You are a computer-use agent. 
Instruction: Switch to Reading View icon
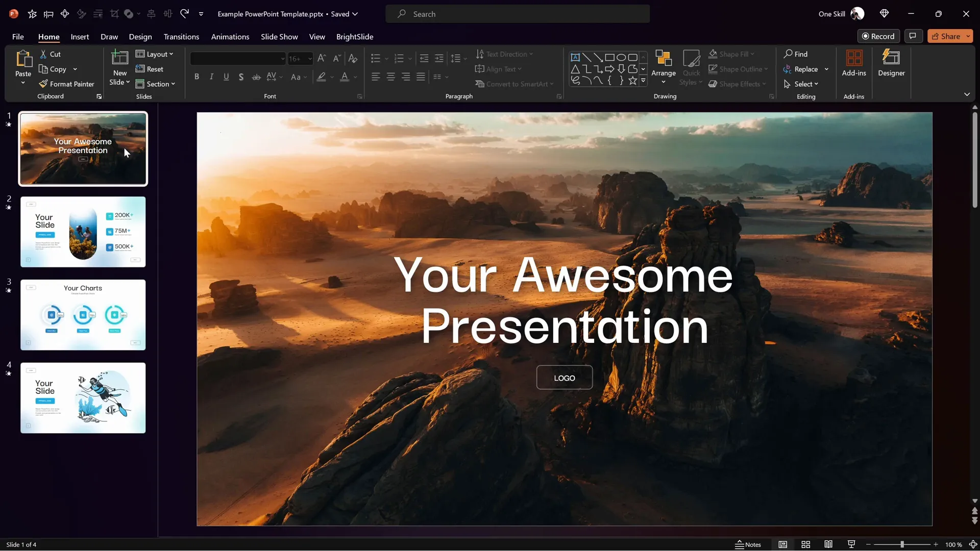[828, 544]
